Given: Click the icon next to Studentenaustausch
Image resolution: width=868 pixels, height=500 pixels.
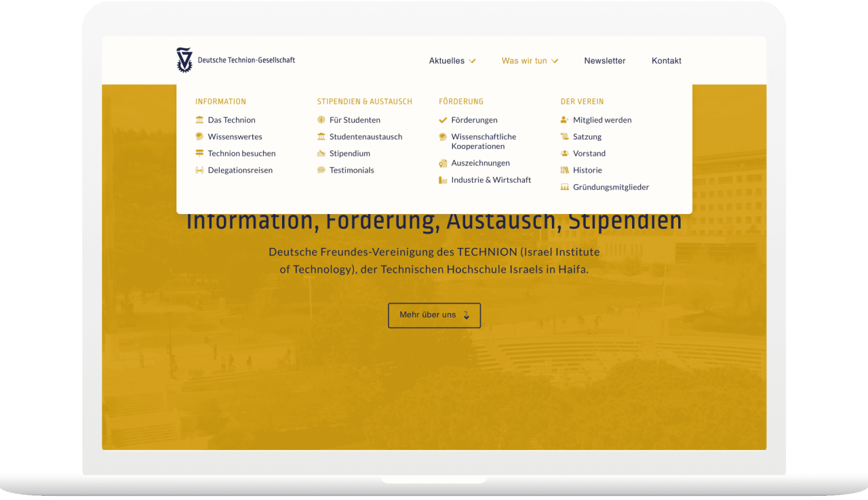Looking at the screenshot, I should tap(321, 137).
